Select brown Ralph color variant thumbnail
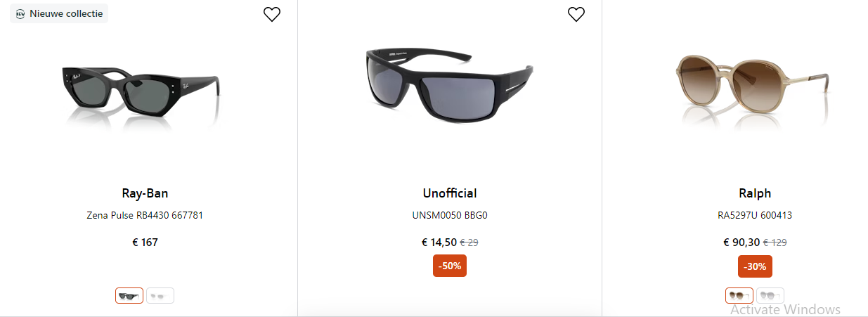The image size is (868, 317). (x=739, y=296)
